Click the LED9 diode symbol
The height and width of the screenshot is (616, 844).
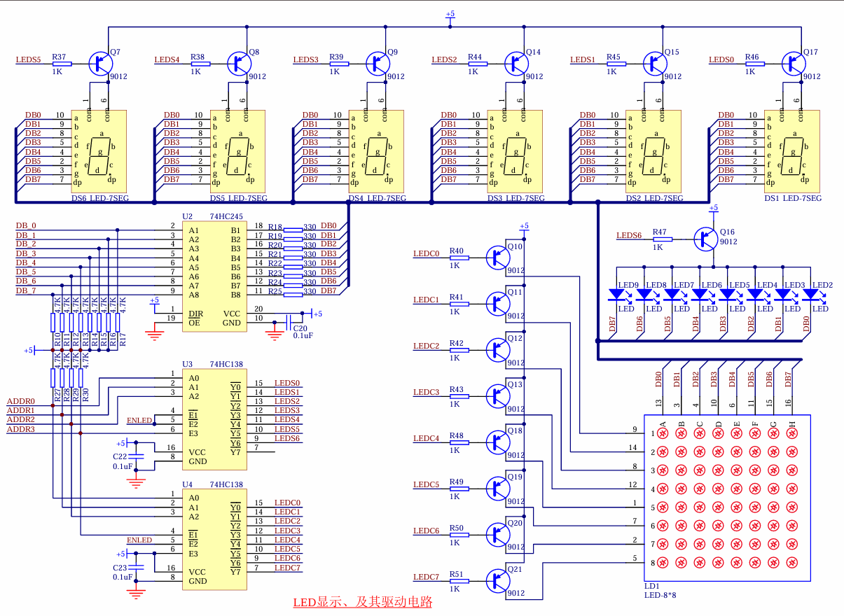click(x=616, y=295)
